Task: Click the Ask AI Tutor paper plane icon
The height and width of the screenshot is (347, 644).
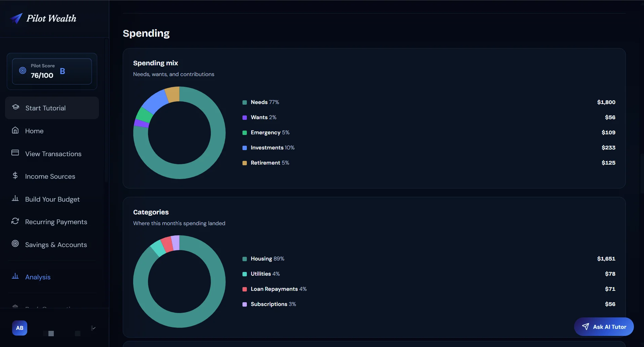Action: click(585, 326)
